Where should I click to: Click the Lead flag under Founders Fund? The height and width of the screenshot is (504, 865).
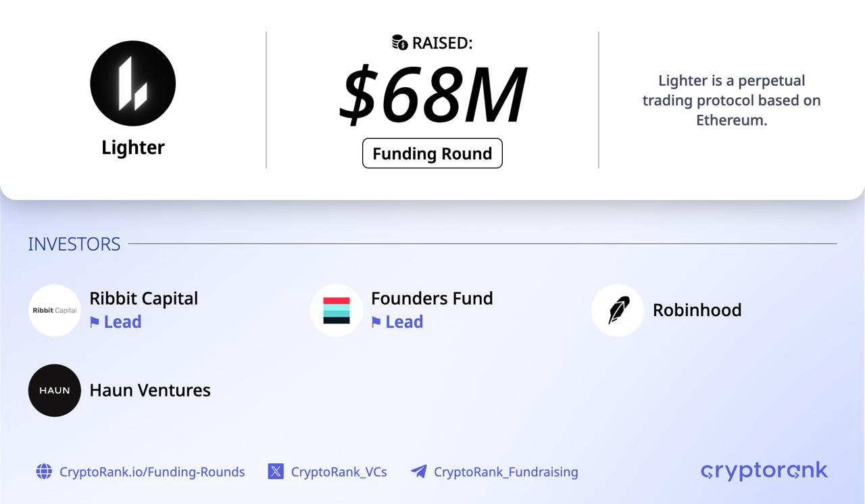click(376, 322)
